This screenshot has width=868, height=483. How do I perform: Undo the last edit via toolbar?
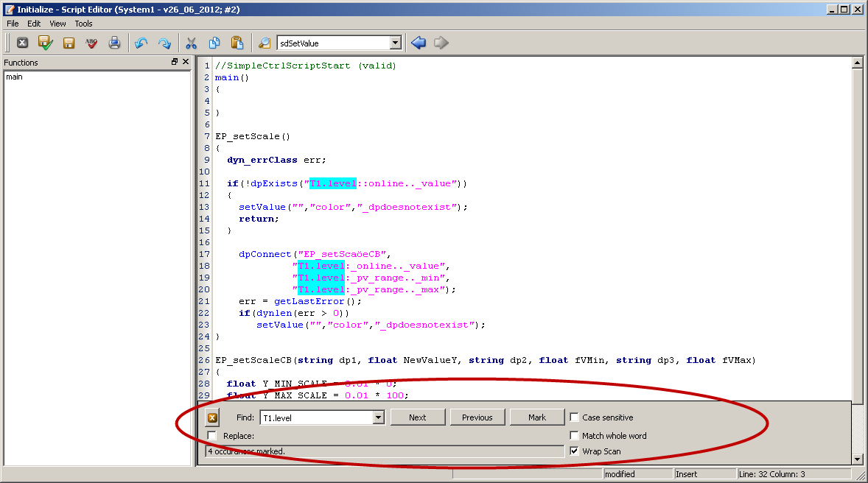(141, 43)
